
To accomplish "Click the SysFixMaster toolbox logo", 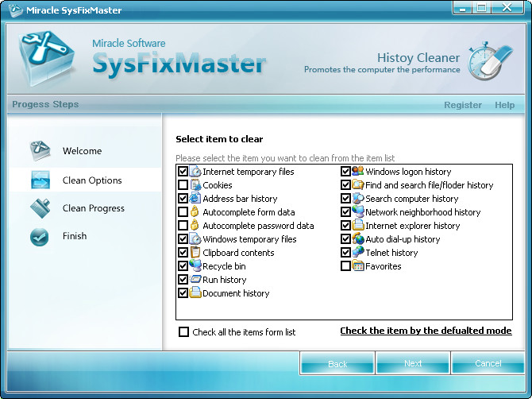I will coord(46,58).
